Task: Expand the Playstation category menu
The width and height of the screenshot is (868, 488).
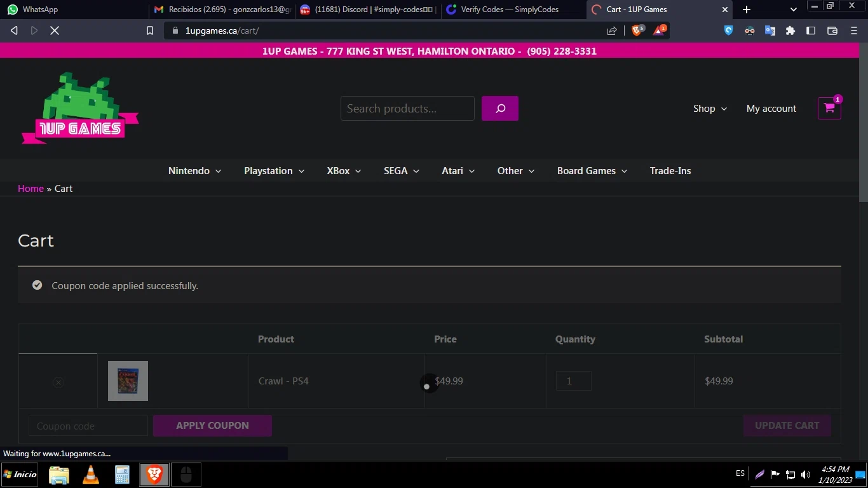Action: point(275,171)
